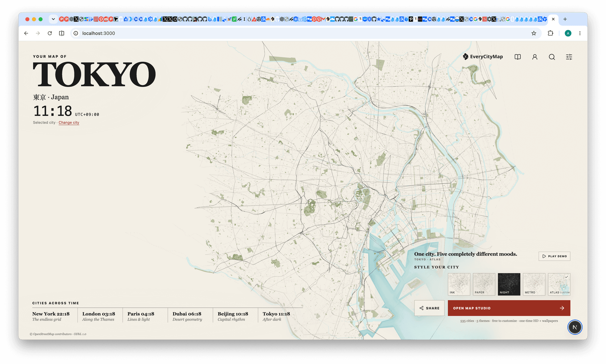Go back with browser back arrow
The image size is (606, 364).
point(26,33)
